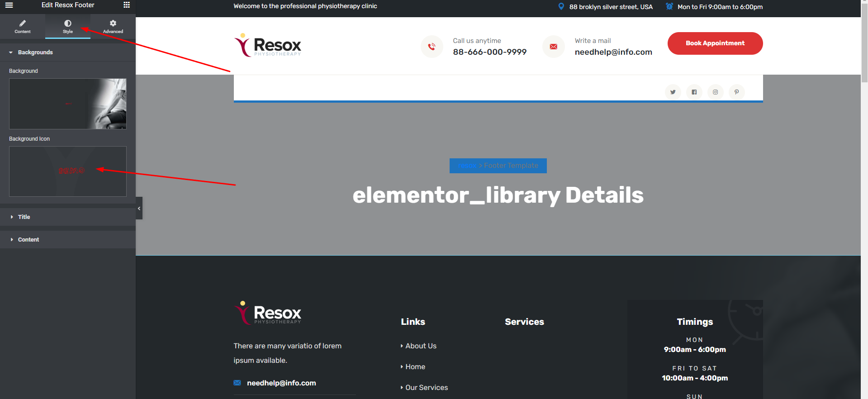The image size is (868, 399).
Task: Open the About Us footer link
Action: coord(421,346)
